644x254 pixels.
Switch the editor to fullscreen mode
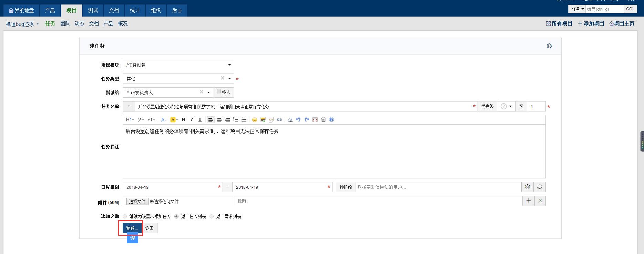[x=315, y=120]
